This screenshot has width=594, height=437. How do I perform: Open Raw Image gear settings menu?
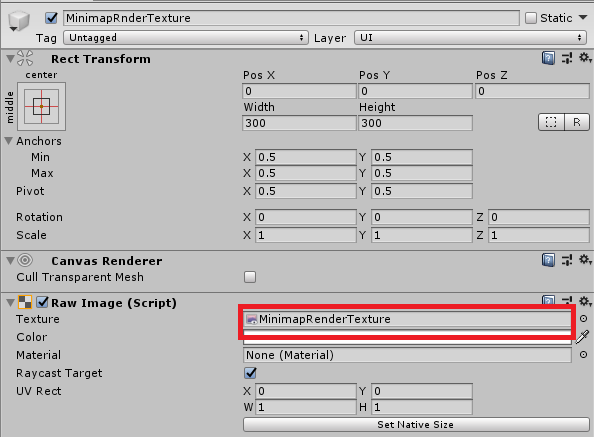585,301
